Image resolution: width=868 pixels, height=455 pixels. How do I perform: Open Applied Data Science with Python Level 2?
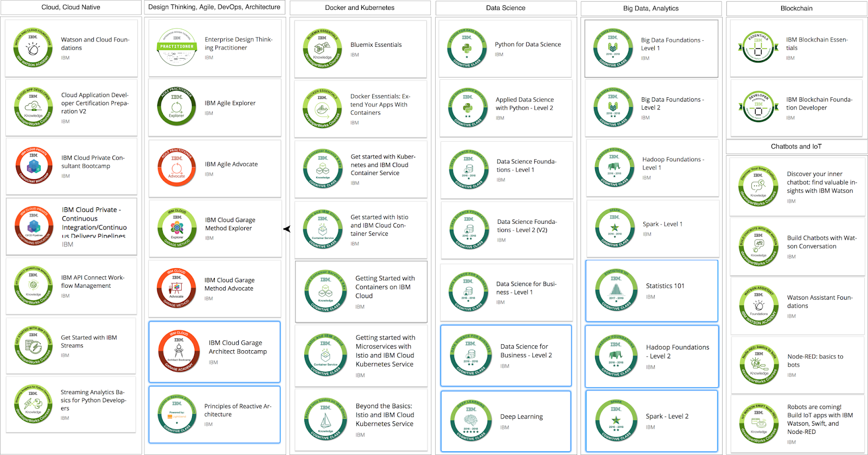tap(525, 104)
